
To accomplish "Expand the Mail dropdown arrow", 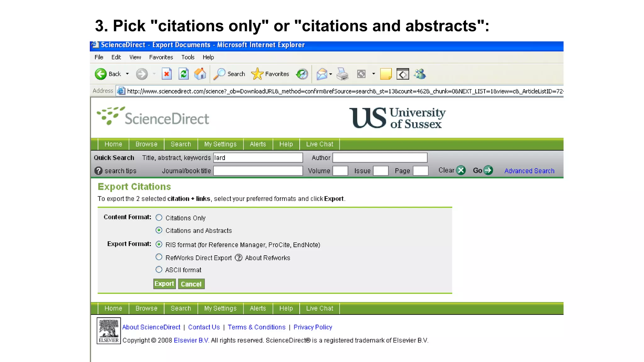I will tap(330, 74).
